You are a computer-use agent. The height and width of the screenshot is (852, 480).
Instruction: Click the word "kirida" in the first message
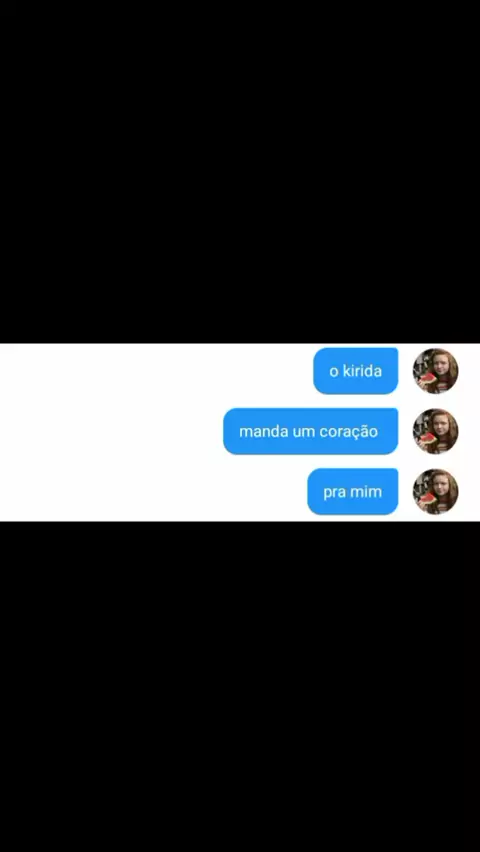point(362,371)
